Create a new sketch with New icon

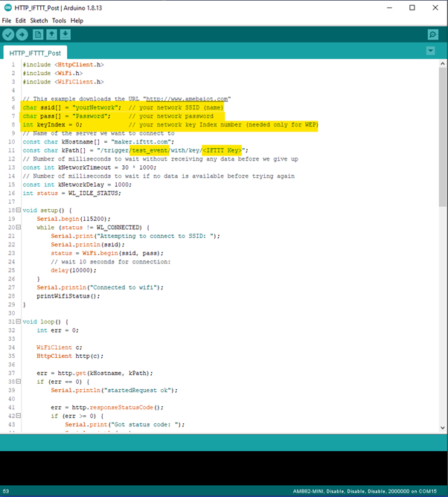click(x=38, y=34)
